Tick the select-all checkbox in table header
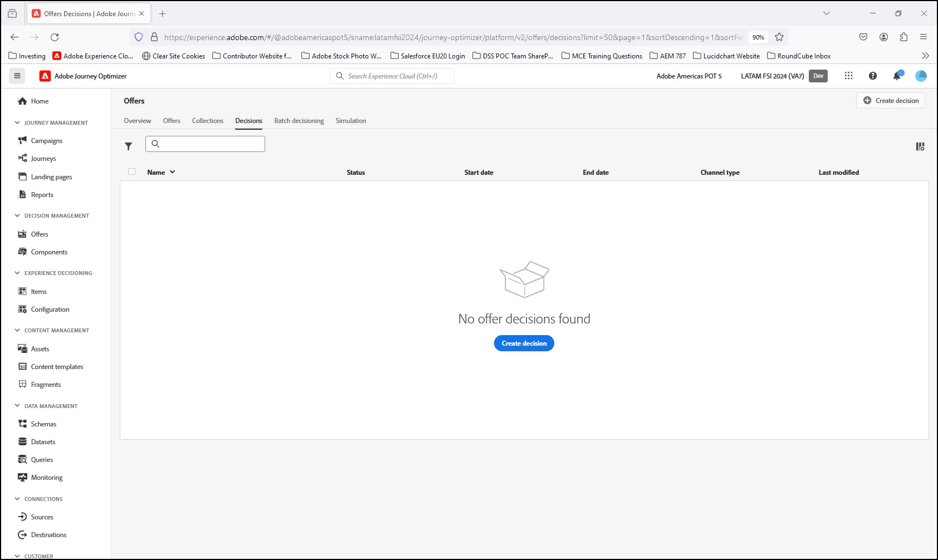The height and width of the screenshot is (560, 938). tap(132, 172)
